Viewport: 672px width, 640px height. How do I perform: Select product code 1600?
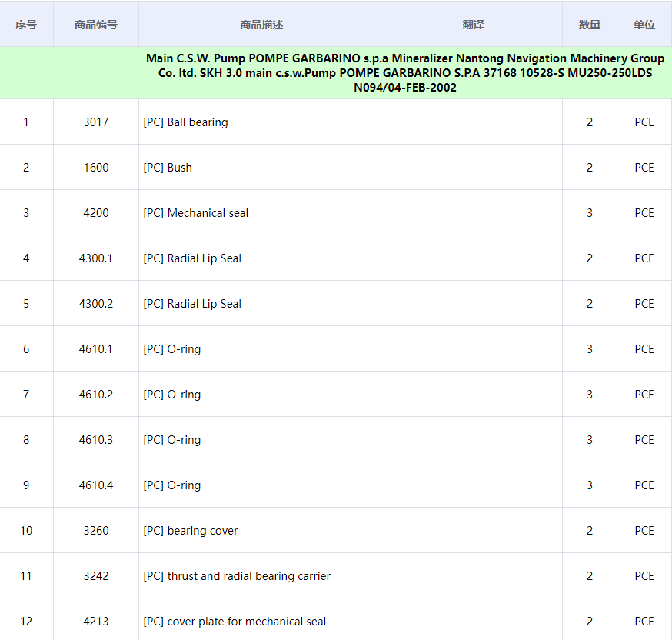tap(96, 168)
